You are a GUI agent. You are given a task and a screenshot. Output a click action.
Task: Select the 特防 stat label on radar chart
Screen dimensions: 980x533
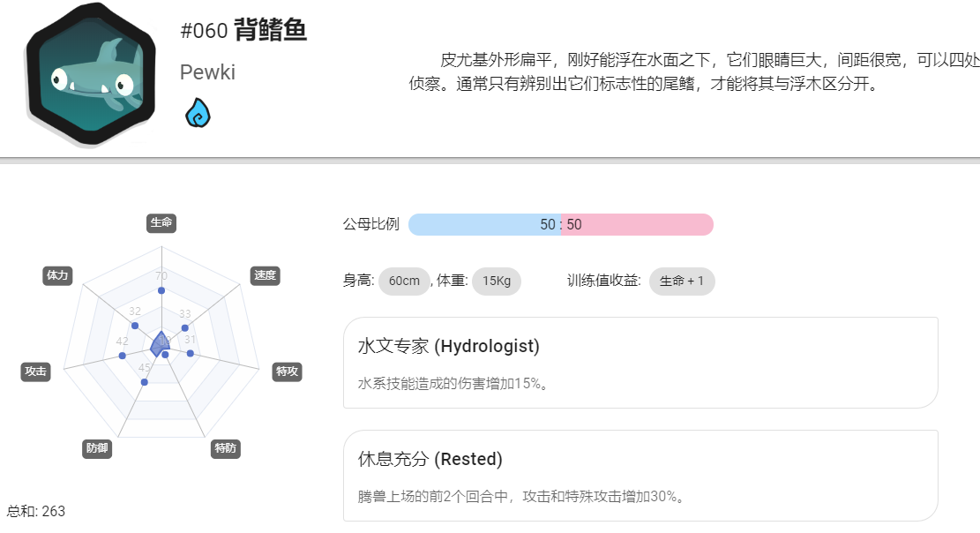(226, 448)
